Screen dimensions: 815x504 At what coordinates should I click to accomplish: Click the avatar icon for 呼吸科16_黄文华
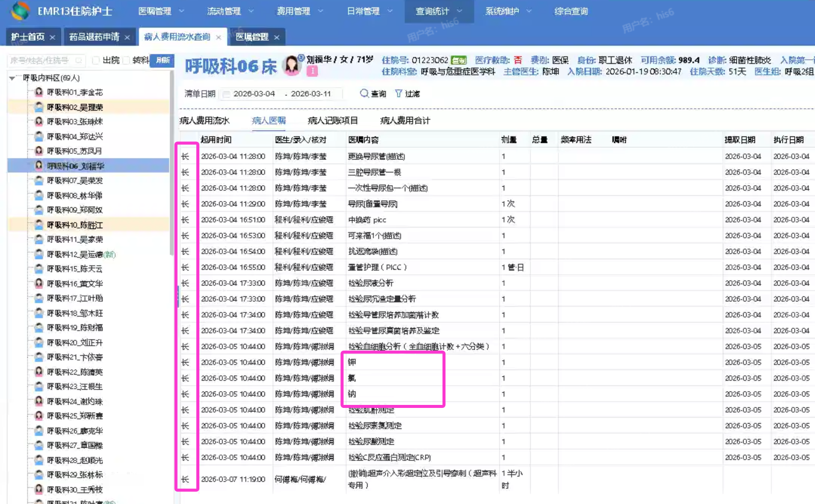click(39, 284)
